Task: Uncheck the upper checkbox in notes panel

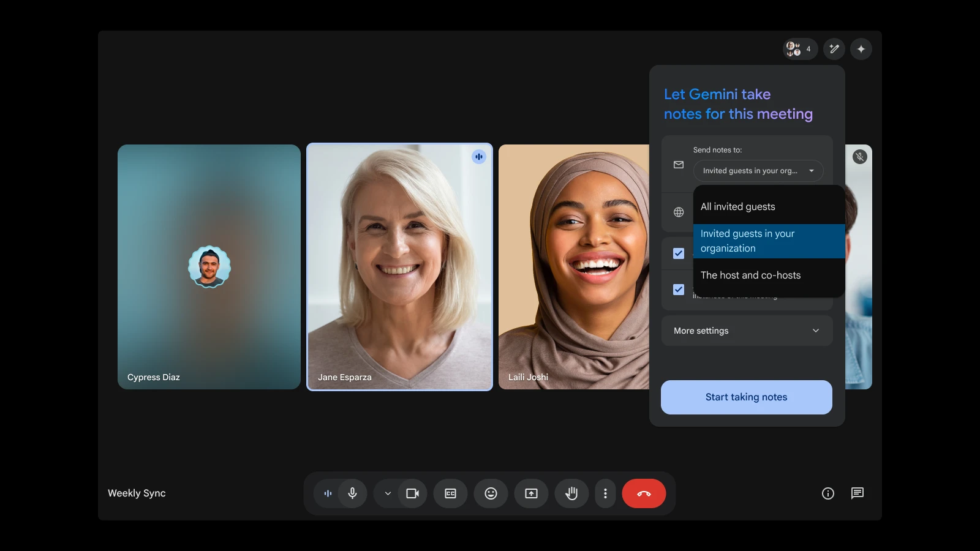Action: click(x=679, y=253)
